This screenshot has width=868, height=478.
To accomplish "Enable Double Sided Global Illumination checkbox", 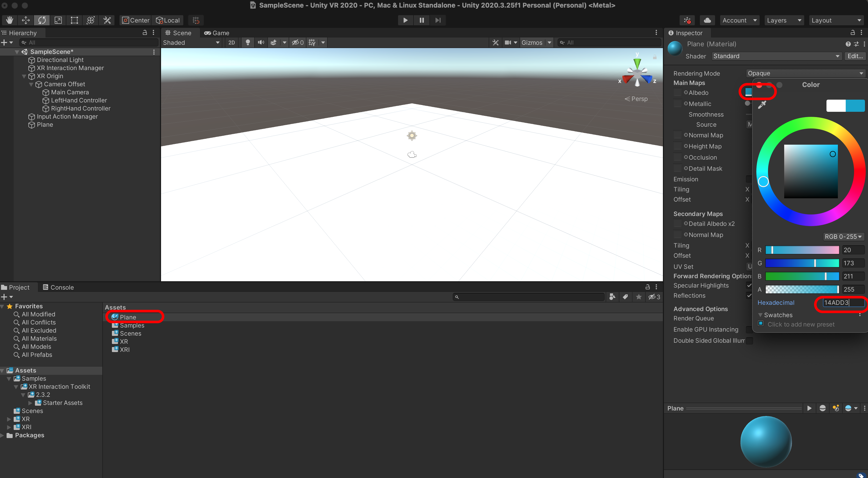I will [749, 341].
